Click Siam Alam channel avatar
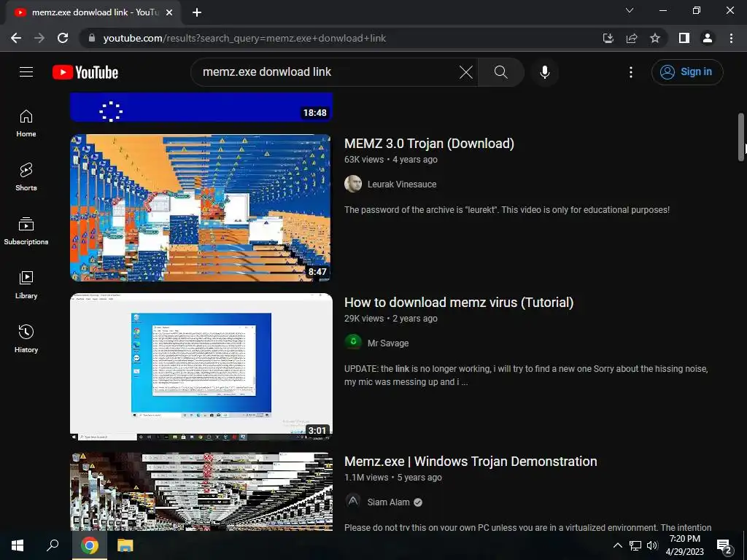 pos(353,502)
